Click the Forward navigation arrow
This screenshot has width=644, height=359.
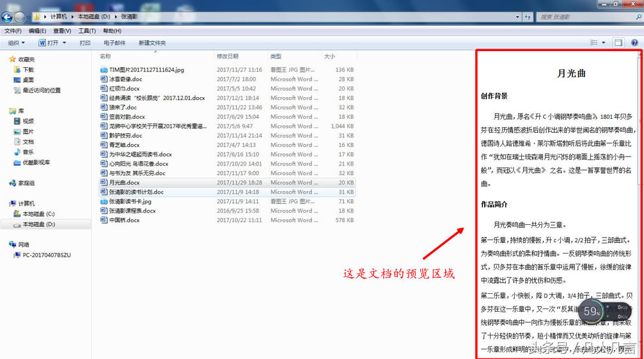click(x=20, y=17)
